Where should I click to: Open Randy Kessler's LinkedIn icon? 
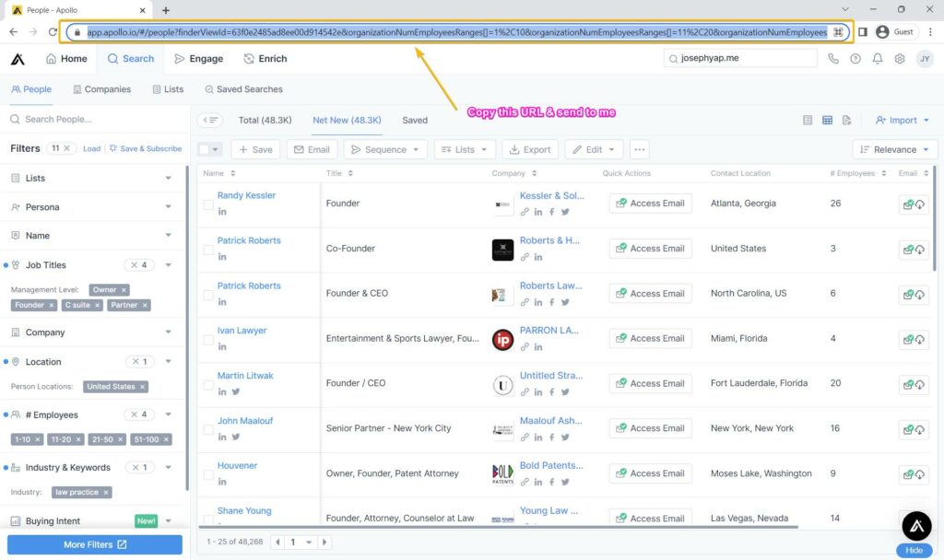[x=222, y=212]
